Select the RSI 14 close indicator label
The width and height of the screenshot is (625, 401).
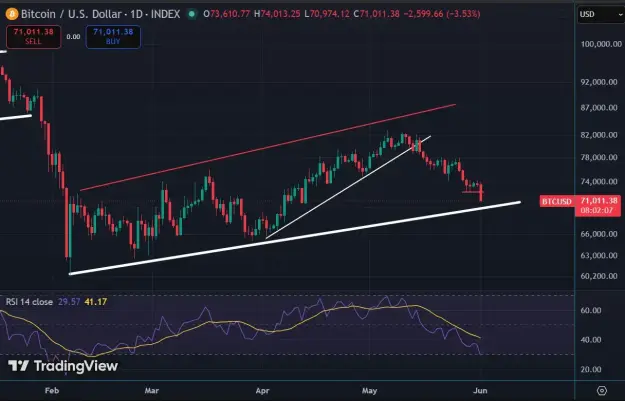tap(29, 302)
